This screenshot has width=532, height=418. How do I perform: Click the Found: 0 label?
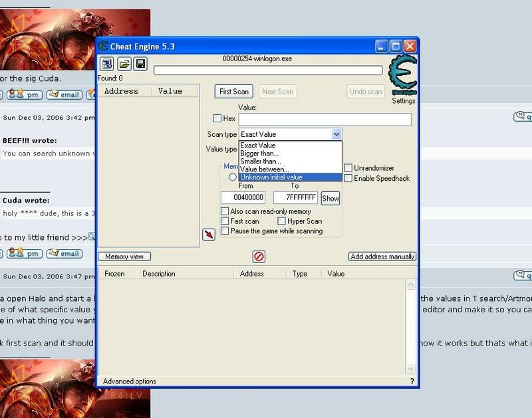point(110,78)
